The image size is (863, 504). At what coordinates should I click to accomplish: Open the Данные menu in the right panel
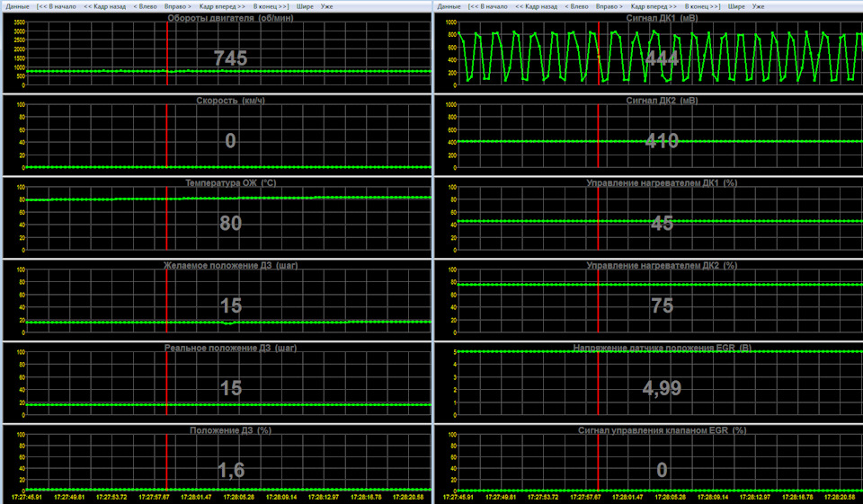point(449,6)
